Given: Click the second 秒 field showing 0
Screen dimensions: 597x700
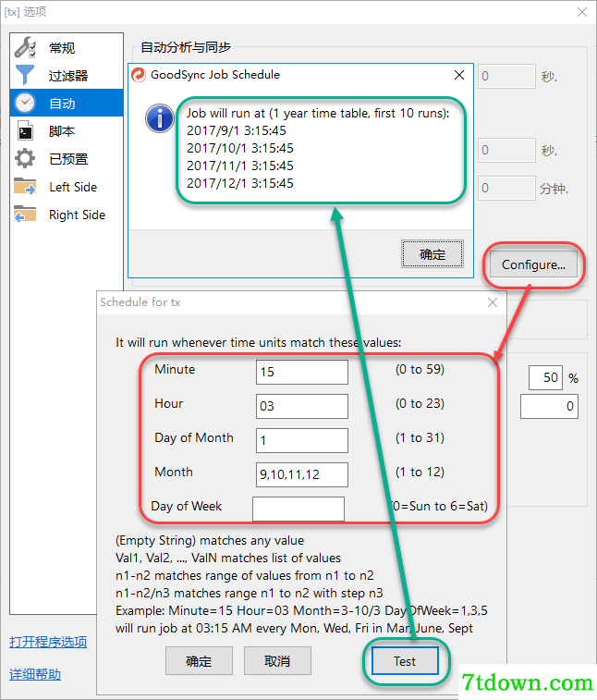Looking at the screenshot, I should pyautogui.click(x=506, y=150).
